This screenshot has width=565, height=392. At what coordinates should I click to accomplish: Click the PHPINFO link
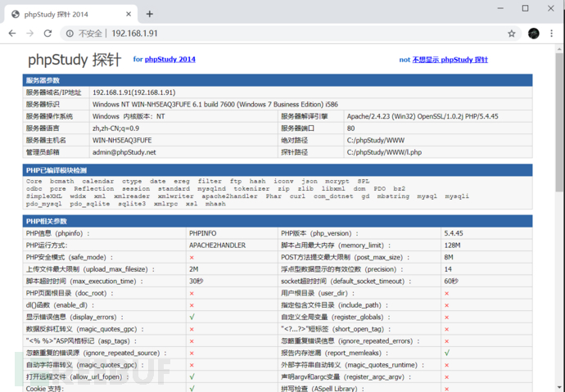point(203,233)
